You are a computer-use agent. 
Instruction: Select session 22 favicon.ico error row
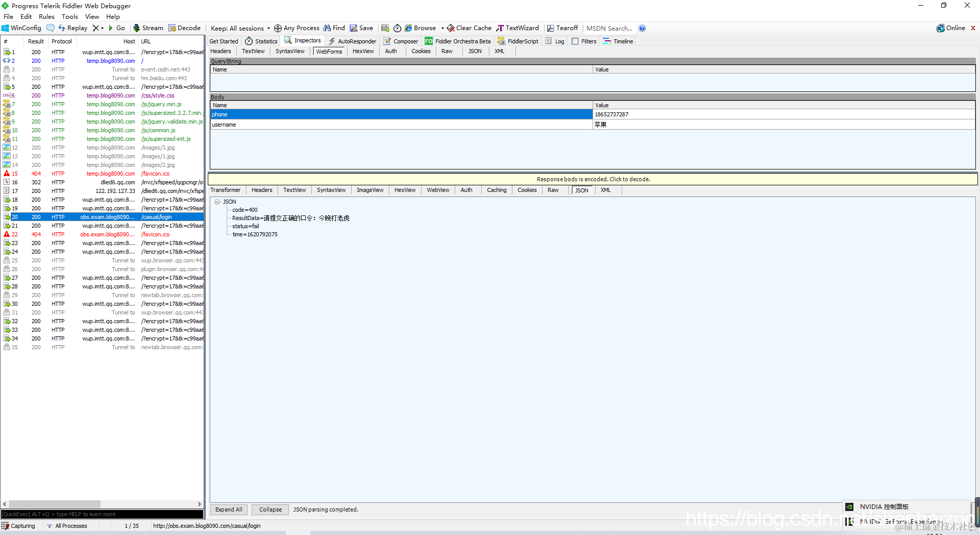tap(102, 234)
